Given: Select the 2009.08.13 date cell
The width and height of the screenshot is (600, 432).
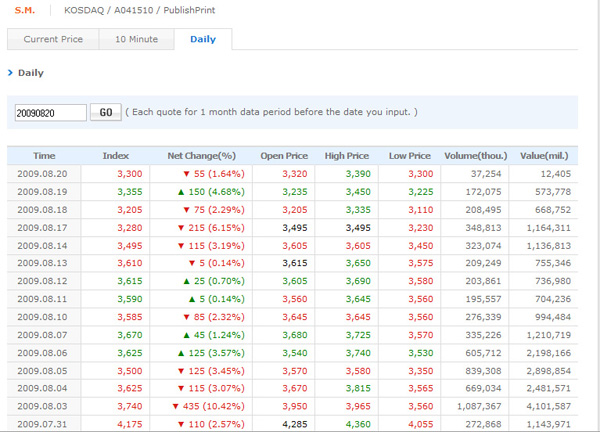Looking at the screenshot, I should pos(42,263).
